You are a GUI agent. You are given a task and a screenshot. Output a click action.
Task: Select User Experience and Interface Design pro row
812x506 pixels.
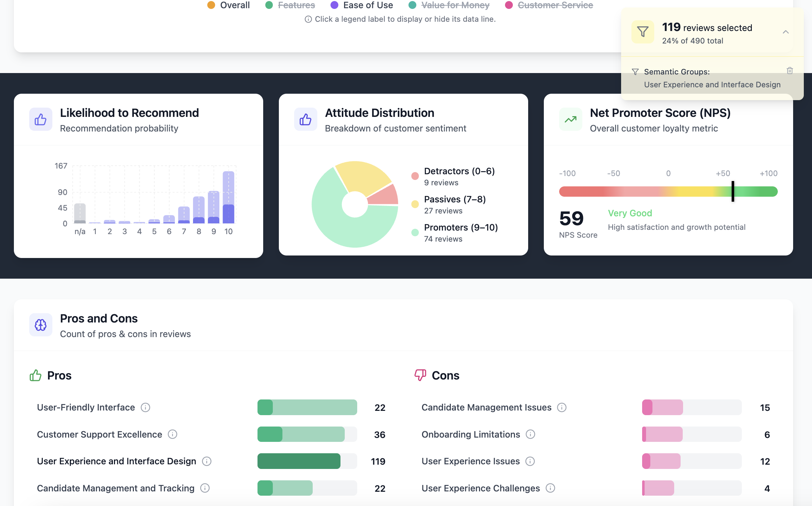[116, 461]
